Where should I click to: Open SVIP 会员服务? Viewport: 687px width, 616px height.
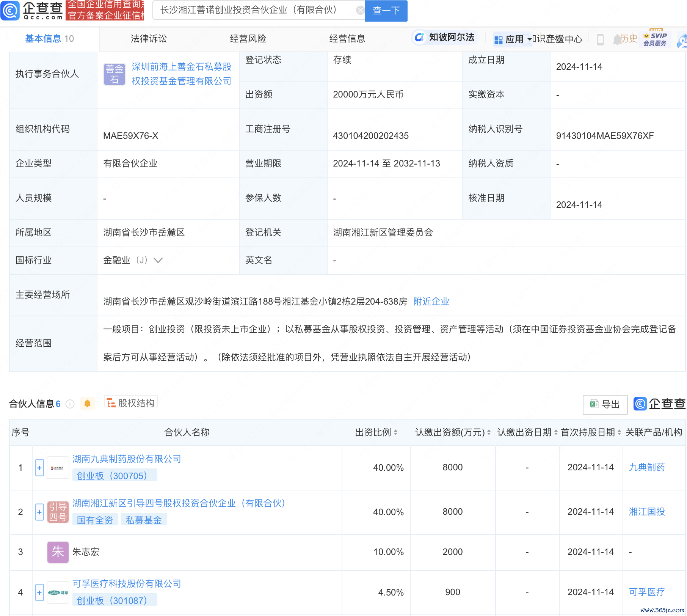click(x=655, y=39)
